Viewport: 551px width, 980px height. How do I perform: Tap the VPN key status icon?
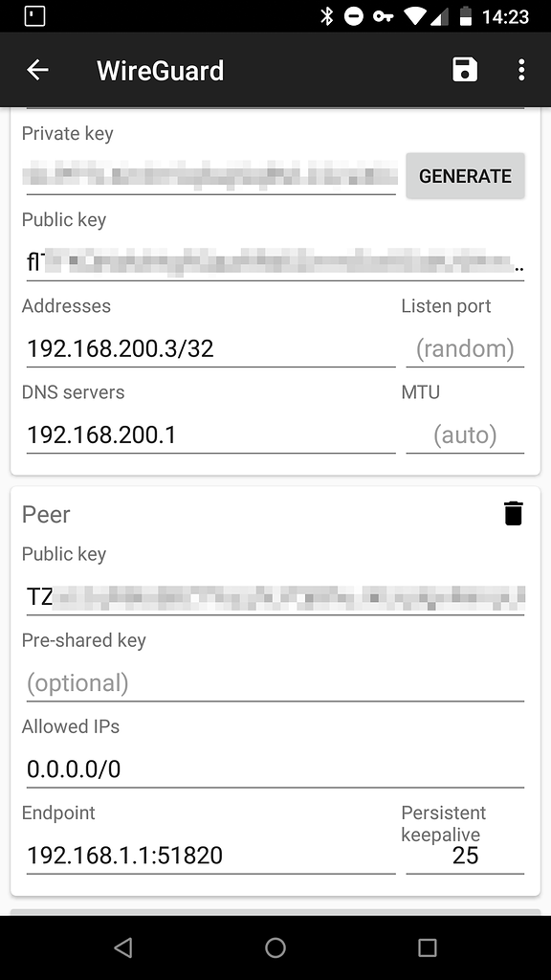pos(383,16)
